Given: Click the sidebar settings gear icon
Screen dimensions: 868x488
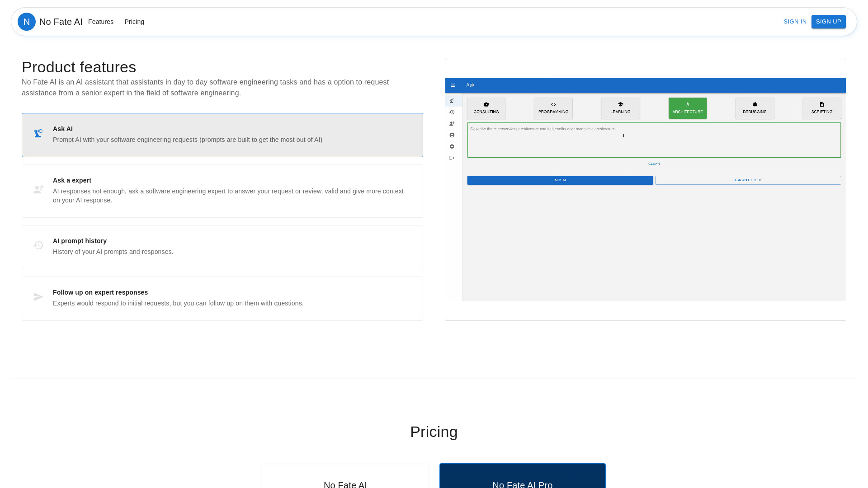Looking at the screenshot, I should click(x=452, y=146).
